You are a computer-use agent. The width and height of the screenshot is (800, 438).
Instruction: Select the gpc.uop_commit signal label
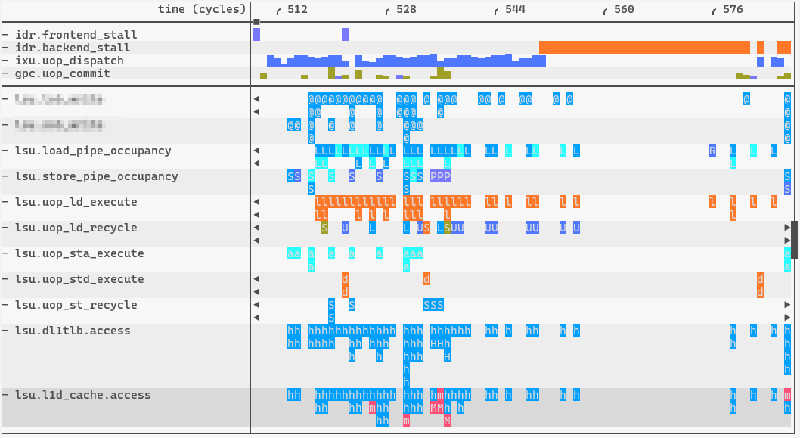pyautogui.click(x=63, y=73)
